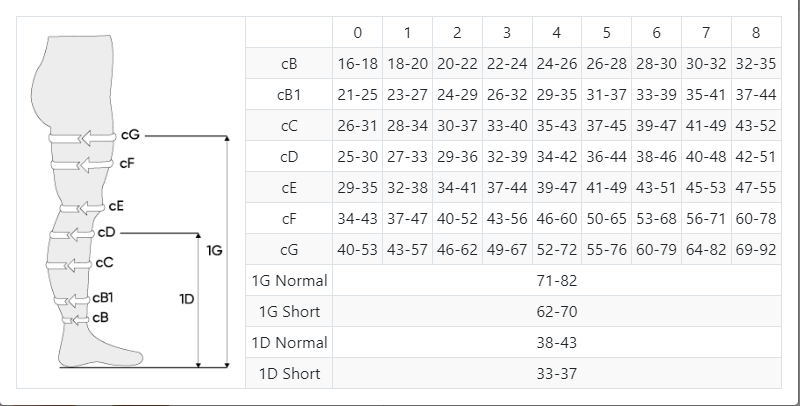Click the 1D Short row label
Image resolution: width=800 pixels, height=406 pixels.
point(289,374)
